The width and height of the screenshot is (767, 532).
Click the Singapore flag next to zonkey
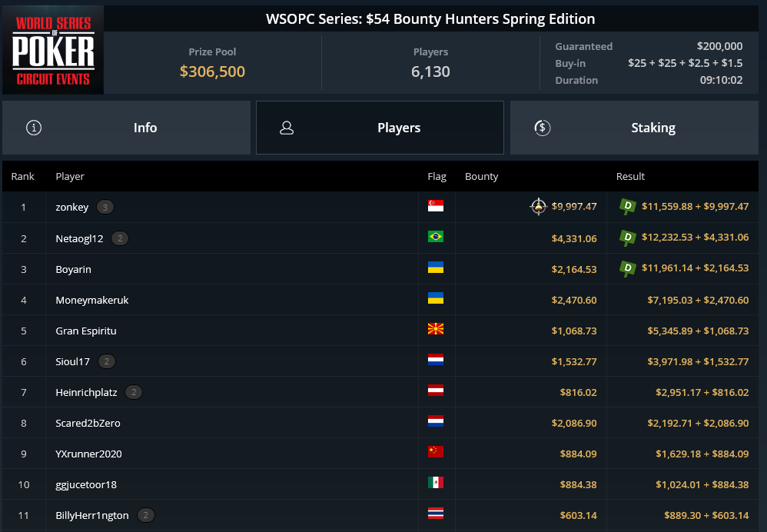tap(435, 206)
